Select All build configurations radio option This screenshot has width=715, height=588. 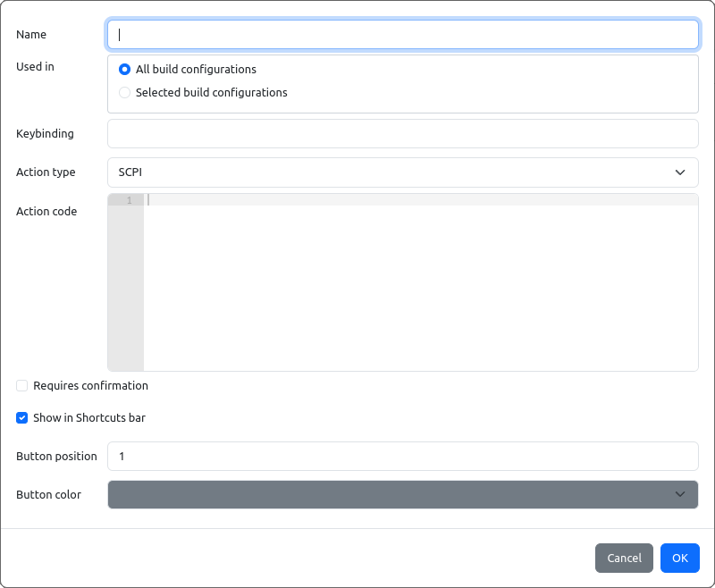point(124,70)
